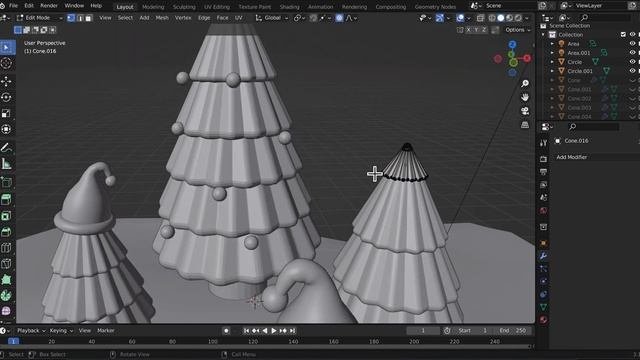Screen dimensions: 640x360
Task: Open the File menu
Action: pyautogui.click(x=13, y=6)
